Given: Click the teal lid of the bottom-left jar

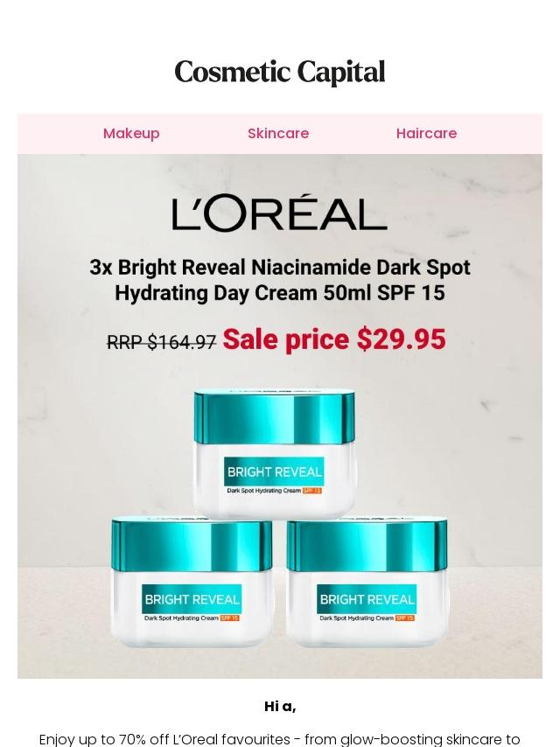Looking at the screenshot, I should (x=192, y=545).
